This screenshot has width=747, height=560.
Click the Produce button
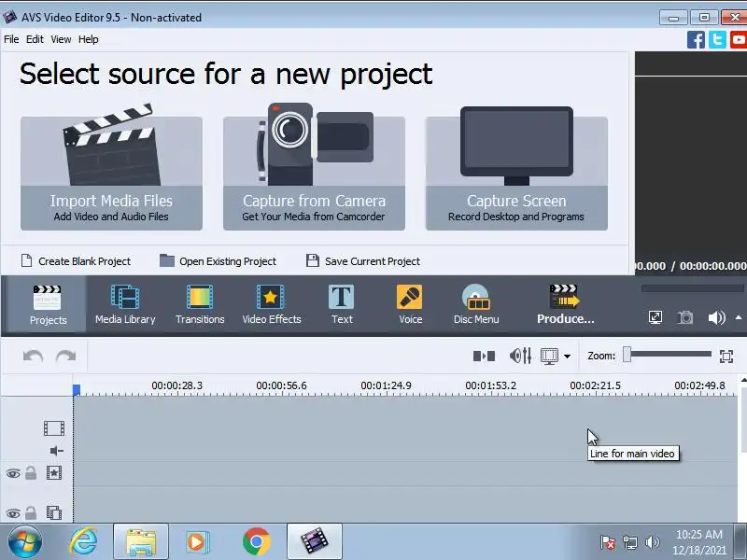pos(566,304)
